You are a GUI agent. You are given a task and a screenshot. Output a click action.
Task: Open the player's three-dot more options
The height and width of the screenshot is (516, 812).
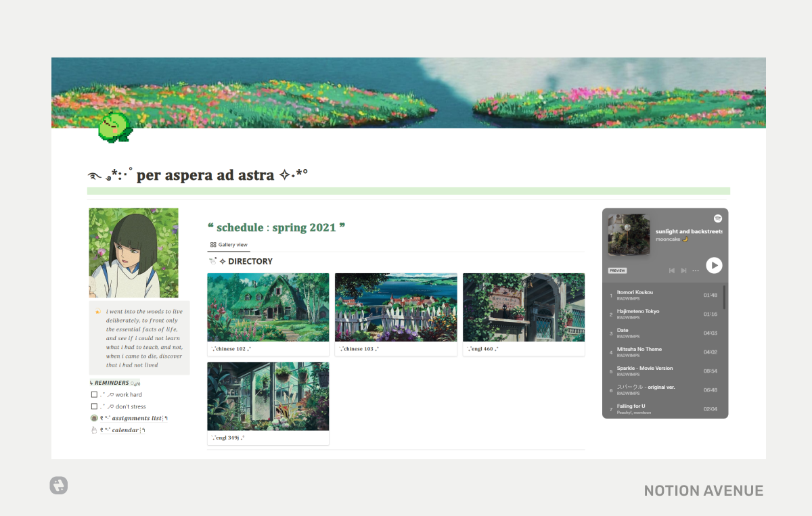696,270
